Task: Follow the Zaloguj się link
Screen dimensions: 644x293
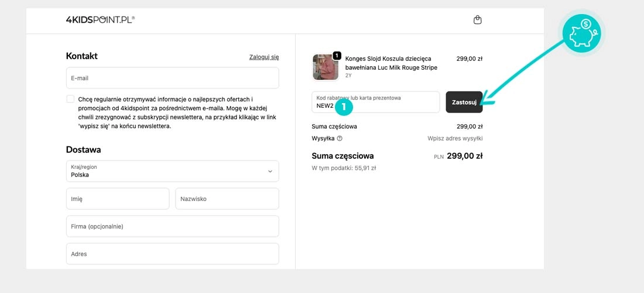Action: (x=263, y=57)
